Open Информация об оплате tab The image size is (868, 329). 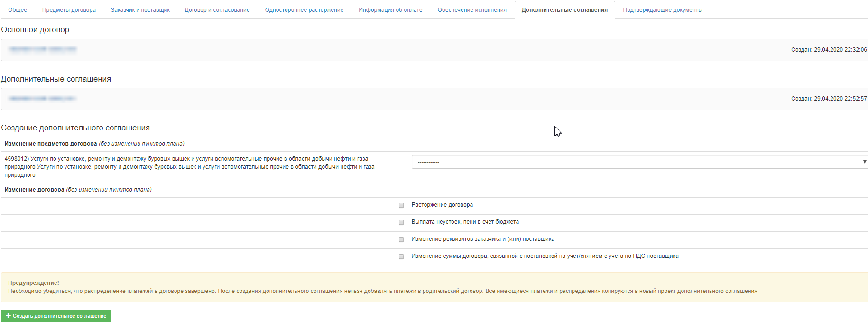[390, 10]
